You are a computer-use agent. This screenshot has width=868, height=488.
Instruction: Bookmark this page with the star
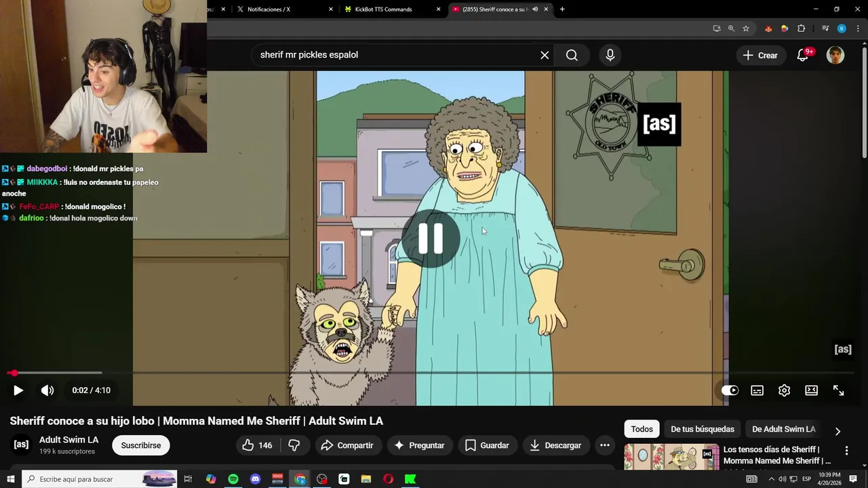[x=746, y=28]
